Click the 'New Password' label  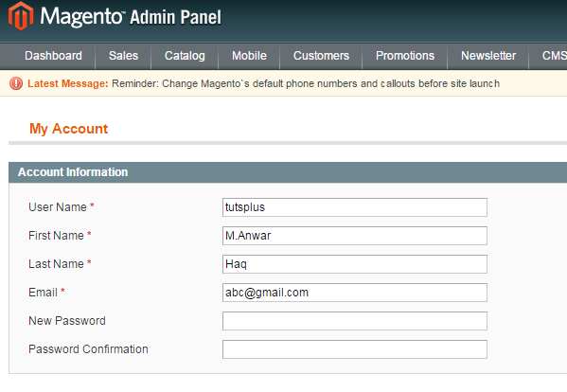(x=67, y=321)
